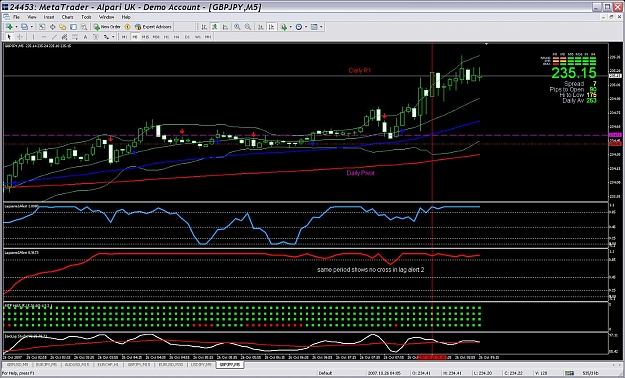Image resolution: width=625 pixels, height=378 pixels.
Task: Click the New Order button
Action: click(107, 27)
